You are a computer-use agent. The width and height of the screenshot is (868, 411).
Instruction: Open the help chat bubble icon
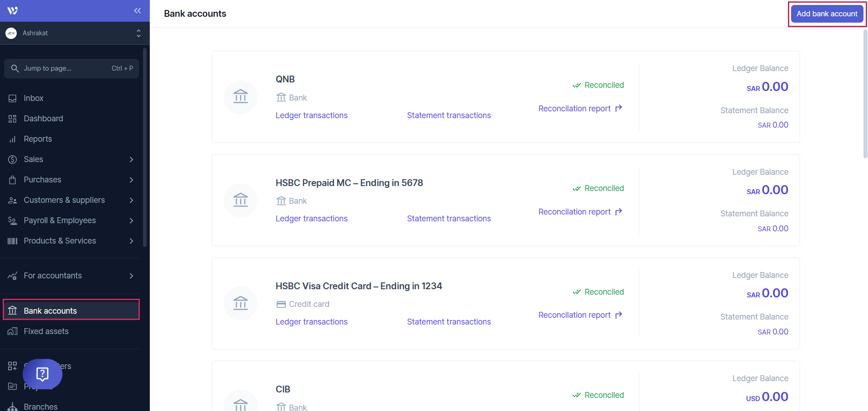tap(43, 374)
